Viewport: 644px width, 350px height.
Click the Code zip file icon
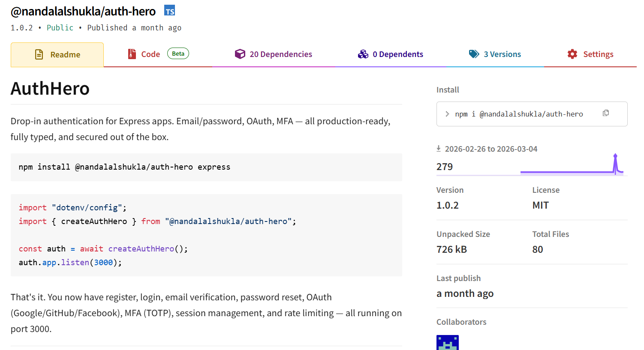[x=132, y=54]
